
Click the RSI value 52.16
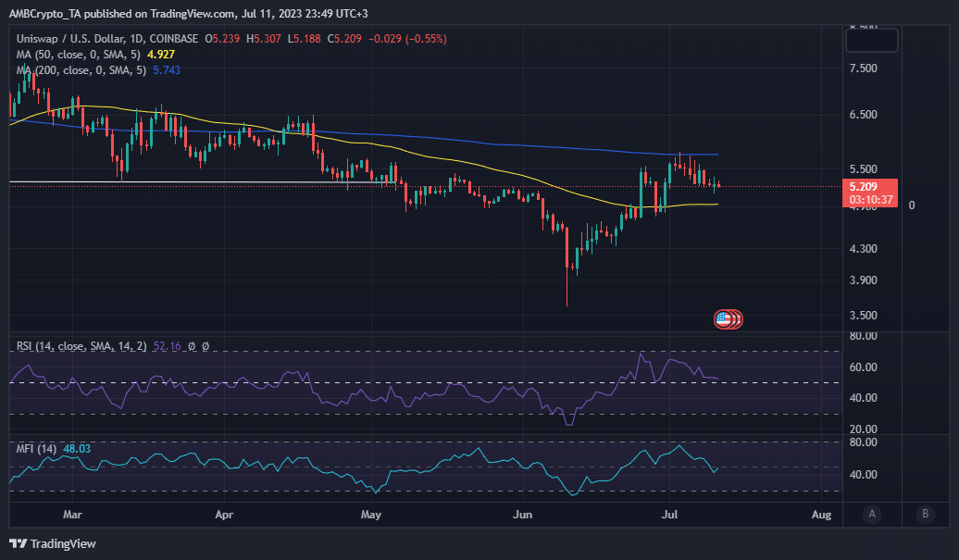point(167,346)
